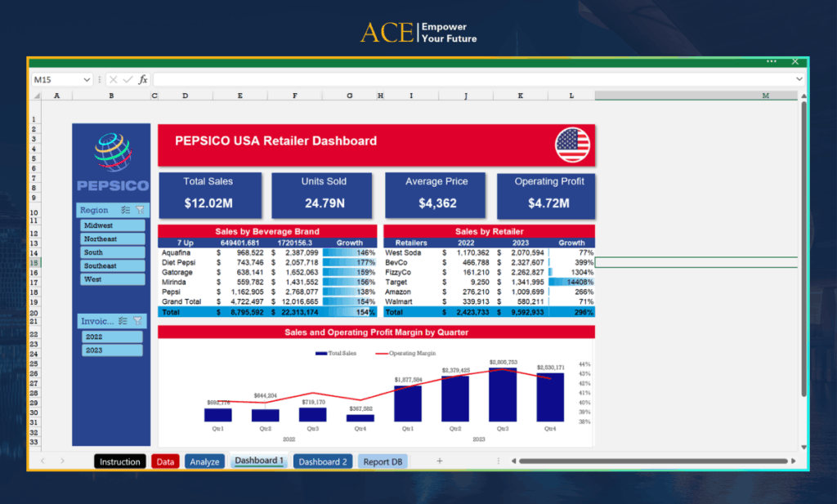Switch to Dashboard 2 sheet tab
This screenshot has height=504, width=837.
[x=322, y=462]
